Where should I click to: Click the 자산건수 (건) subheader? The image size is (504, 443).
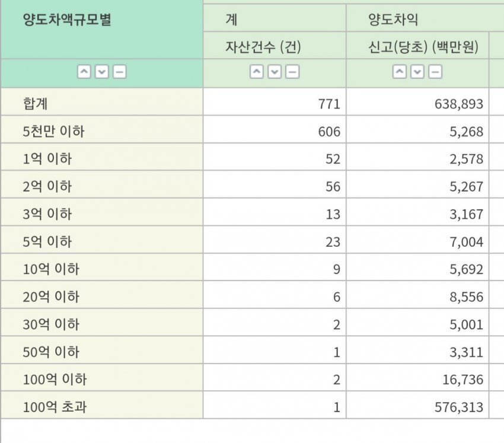coord(263,47)
